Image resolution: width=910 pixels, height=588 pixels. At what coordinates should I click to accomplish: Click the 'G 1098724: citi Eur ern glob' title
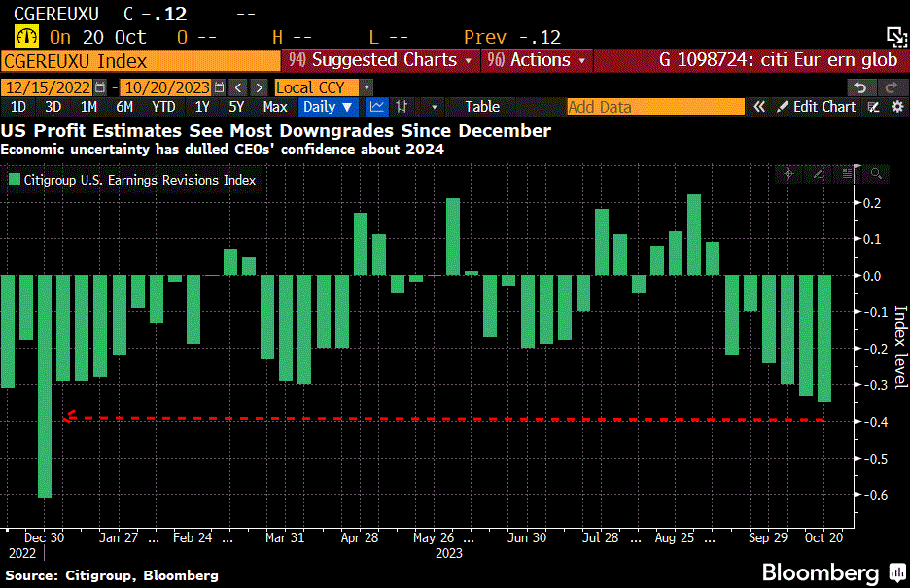pyautogui.click(x=778, y=60)
